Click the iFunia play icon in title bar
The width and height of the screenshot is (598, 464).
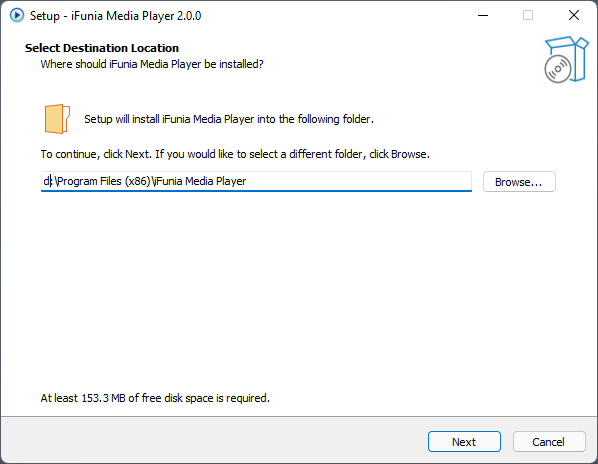17,15
